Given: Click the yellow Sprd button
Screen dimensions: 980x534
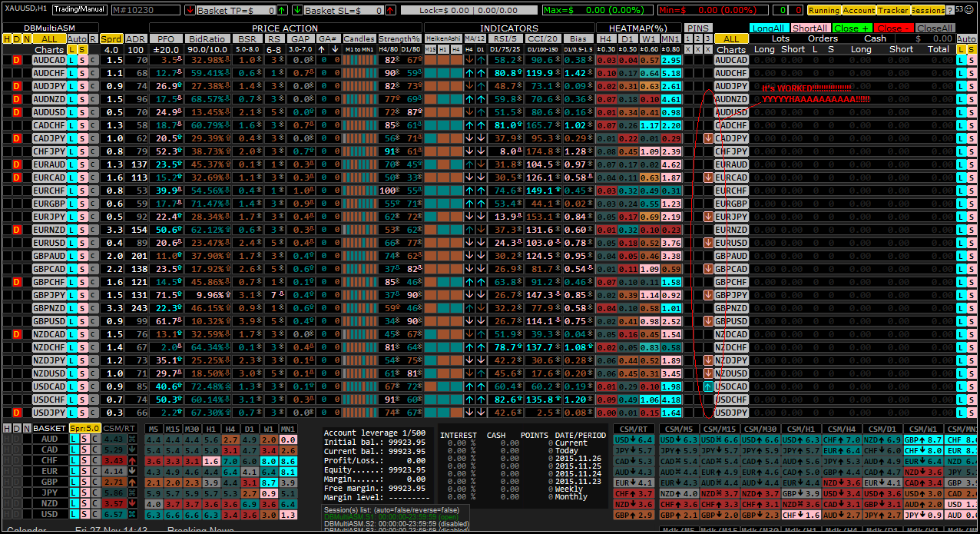Looking at the screenshot, I should tap(111, 38).
